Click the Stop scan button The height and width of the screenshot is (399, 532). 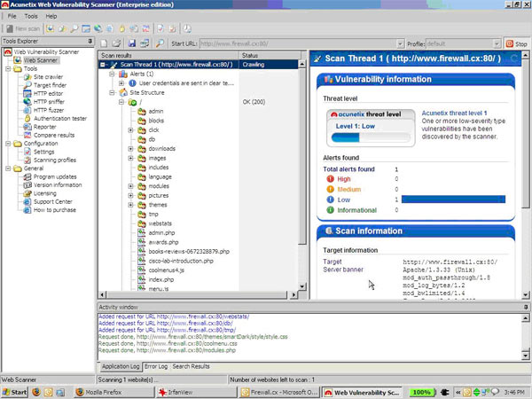pos(517,43)
